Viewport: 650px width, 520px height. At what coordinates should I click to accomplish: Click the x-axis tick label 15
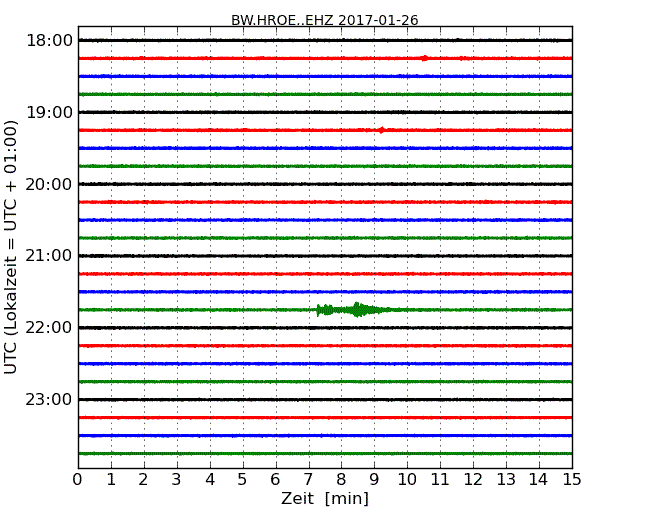point(572,480)
